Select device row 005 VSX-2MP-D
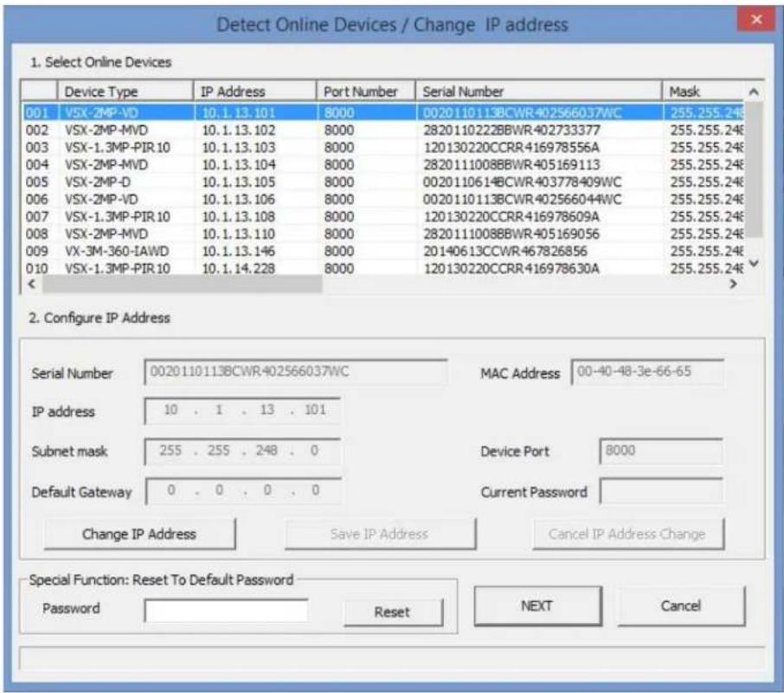The image size is (784, 693). (383, 182)
